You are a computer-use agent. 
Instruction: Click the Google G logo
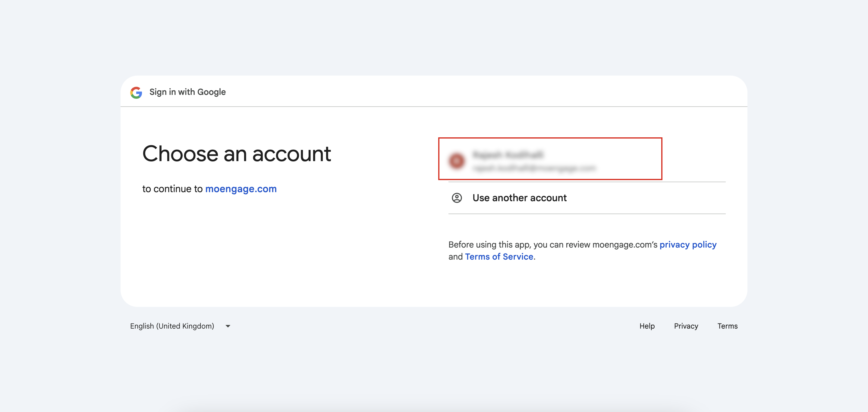(136, 92)
